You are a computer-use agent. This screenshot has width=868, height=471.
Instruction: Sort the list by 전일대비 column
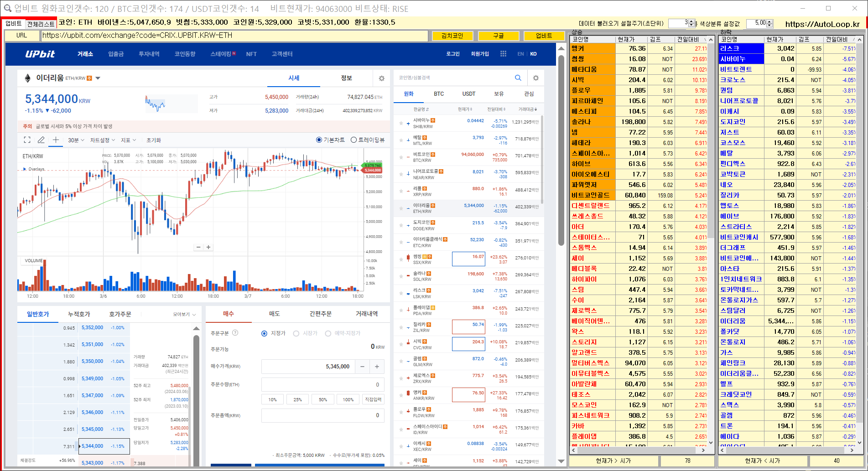(495, 109)
